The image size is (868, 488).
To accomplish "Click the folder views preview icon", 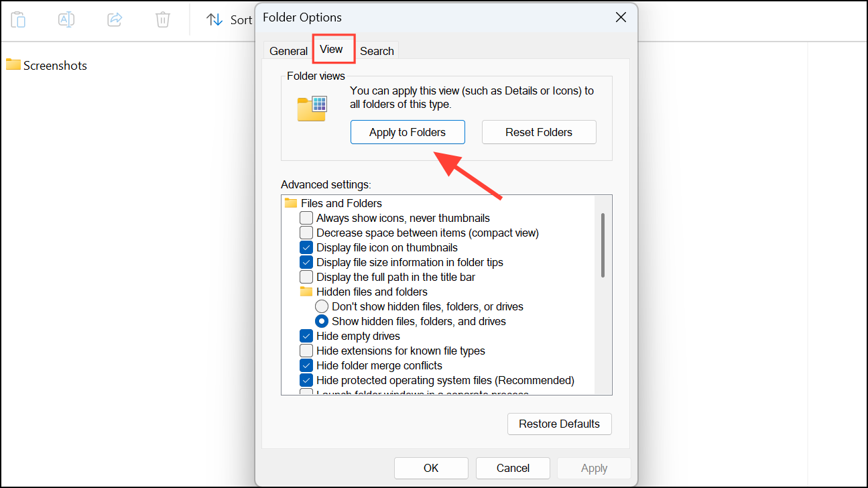I will tap(312, 107).
